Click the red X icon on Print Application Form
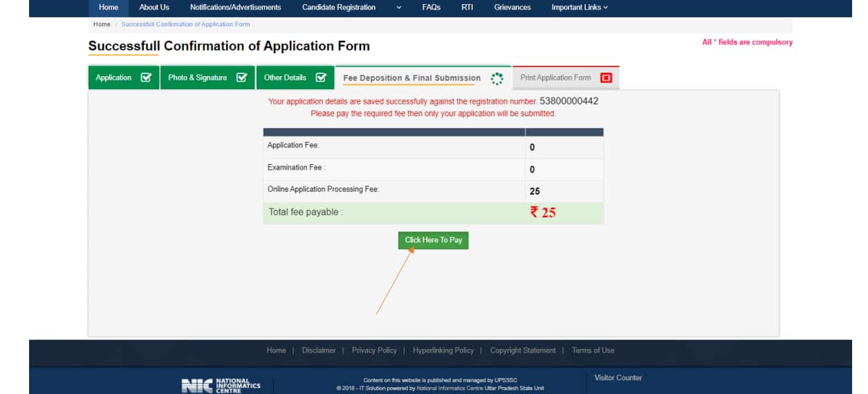Viewport: 868px width, 394px height. tap(607, 78)
